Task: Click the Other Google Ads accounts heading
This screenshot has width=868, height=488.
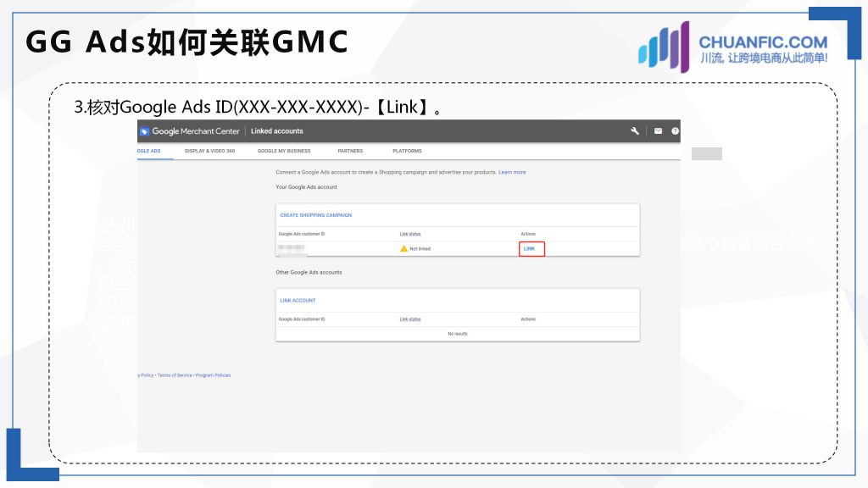Action: (309, 272)
